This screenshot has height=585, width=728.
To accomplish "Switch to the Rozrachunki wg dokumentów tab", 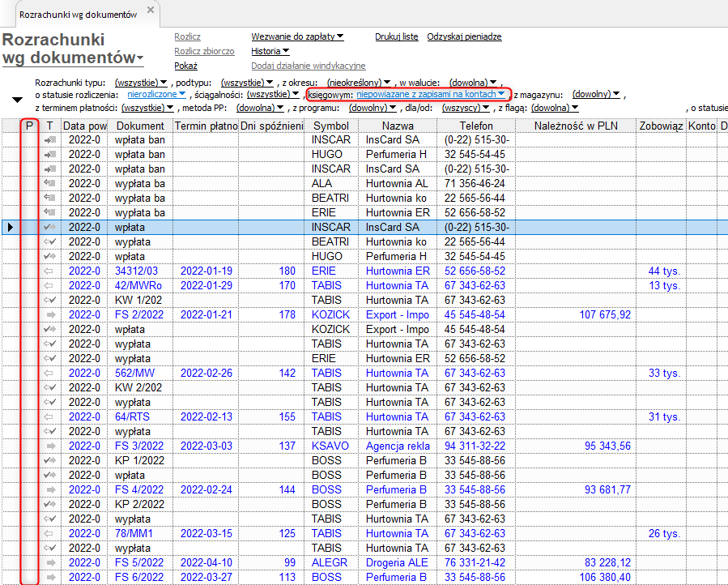I will [x=78, y=15].
